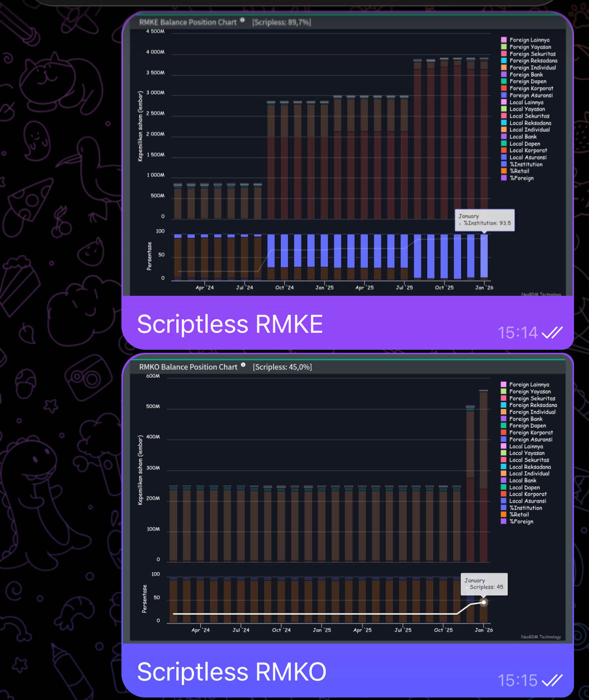Viewport: 589px width, 700px height.
Task: Hide the %Foreign series in RMKE legend
Action: (x=517, y=178)
